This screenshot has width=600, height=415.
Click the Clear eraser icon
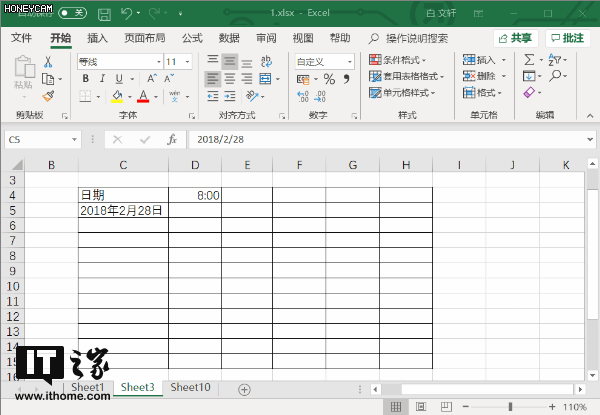click(529, 92)
